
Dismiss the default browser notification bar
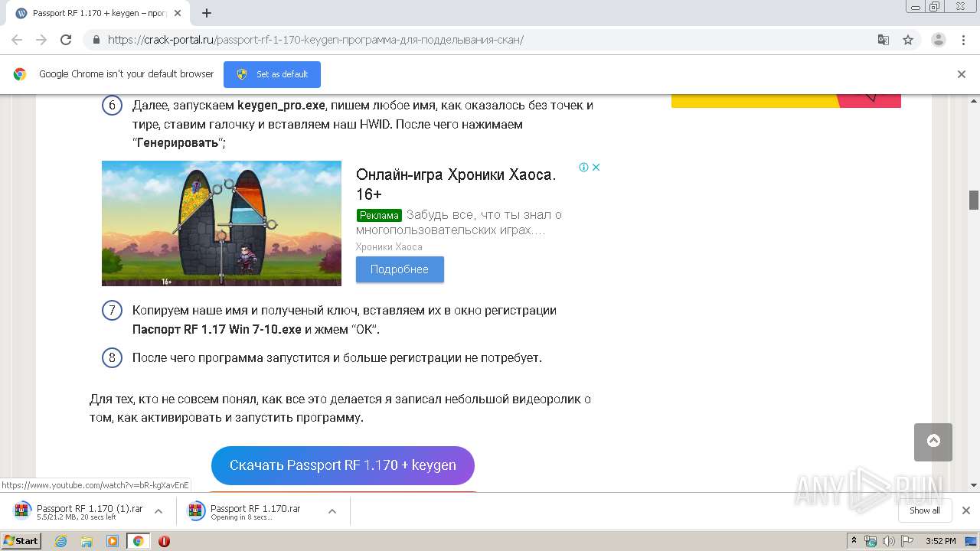click(962, 74)
